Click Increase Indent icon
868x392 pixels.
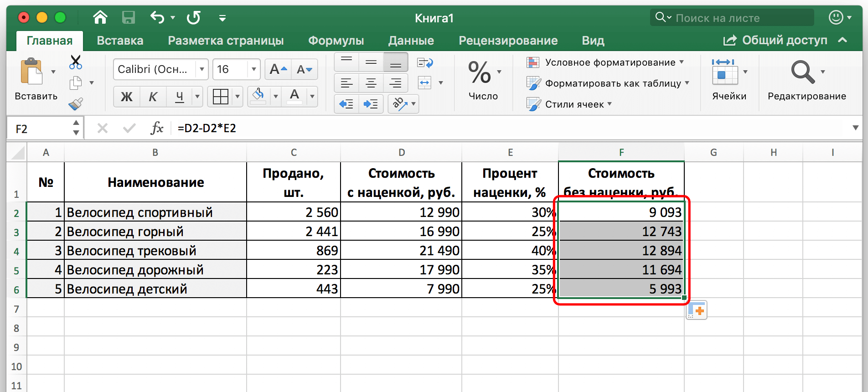pos(371,104)
